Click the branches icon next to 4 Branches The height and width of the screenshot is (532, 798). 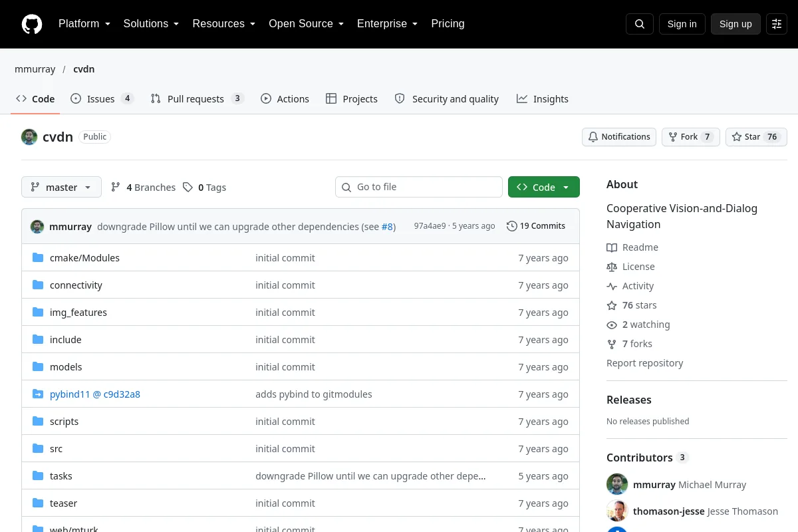tap(116, 188)
